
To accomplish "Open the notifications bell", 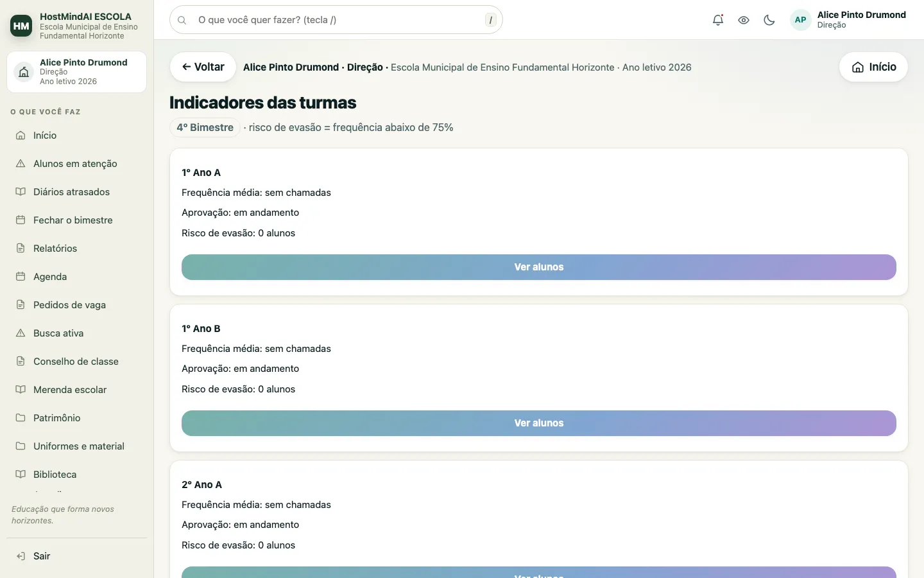I will pyautogui.click(x=718, y=20).
